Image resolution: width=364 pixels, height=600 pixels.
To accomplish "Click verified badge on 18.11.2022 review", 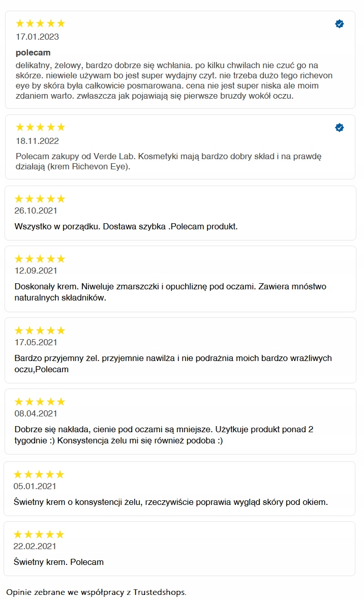I will [x=340, y=128].
